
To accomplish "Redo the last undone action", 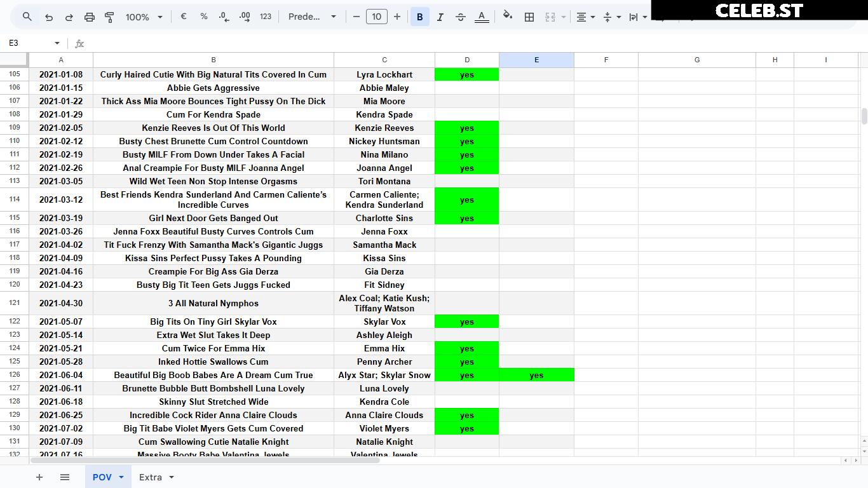I will tap(69, 17).
